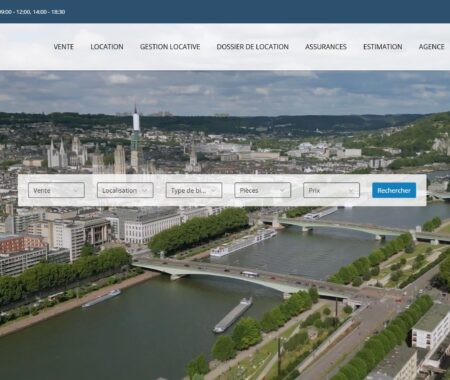This screenshot has width=450, height=380.
Task: Visit the ASSURANCES page
Action: pos(326,47)
